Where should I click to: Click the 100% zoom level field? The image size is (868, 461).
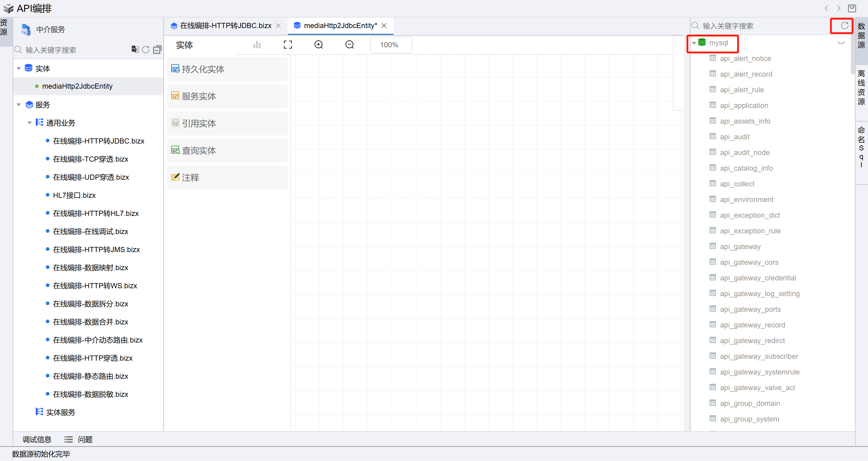tap(390, 45)
